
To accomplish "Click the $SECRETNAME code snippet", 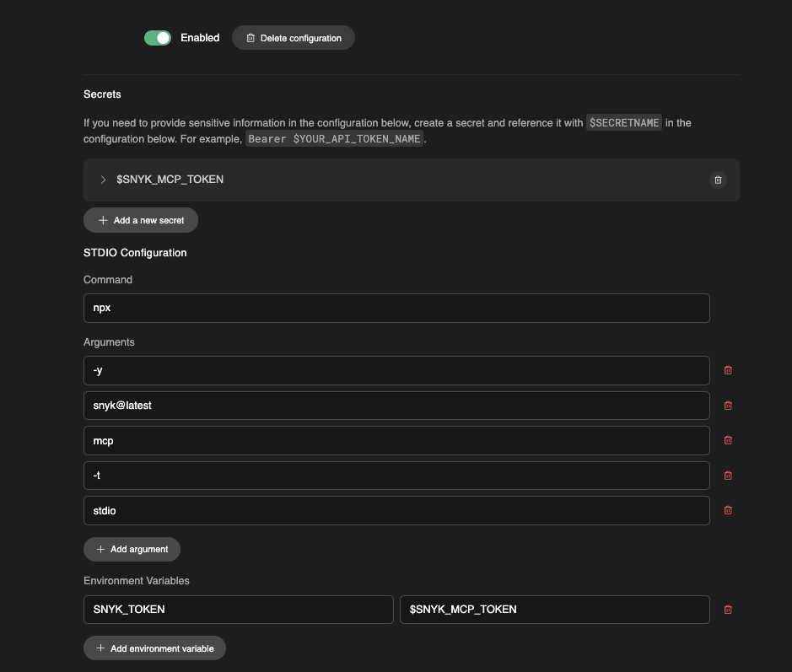I will (624, 123).
